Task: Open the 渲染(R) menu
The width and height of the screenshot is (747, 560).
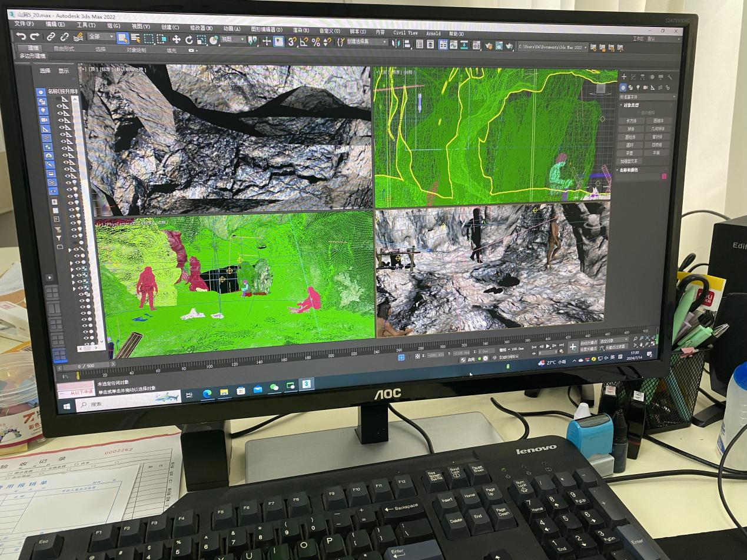Action: (x=301, y=30)
